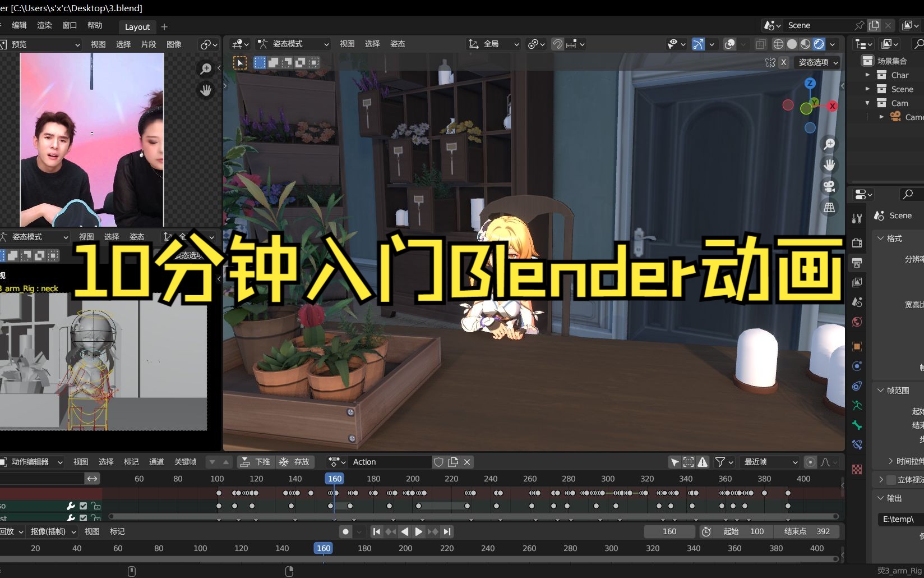Open 视图 menu in main 3D viewport
The height and width of the screenshot is (578, 924).
point(347,44)
